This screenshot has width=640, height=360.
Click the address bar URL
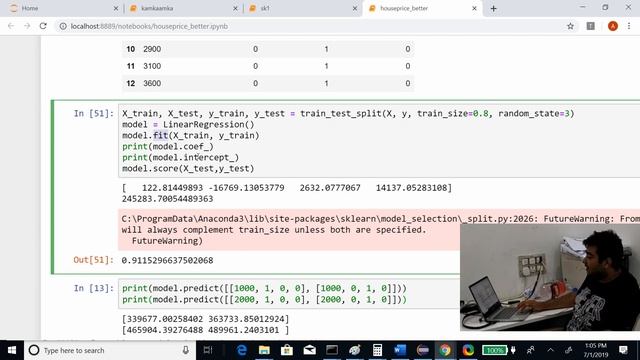click(x=149, y=26)
